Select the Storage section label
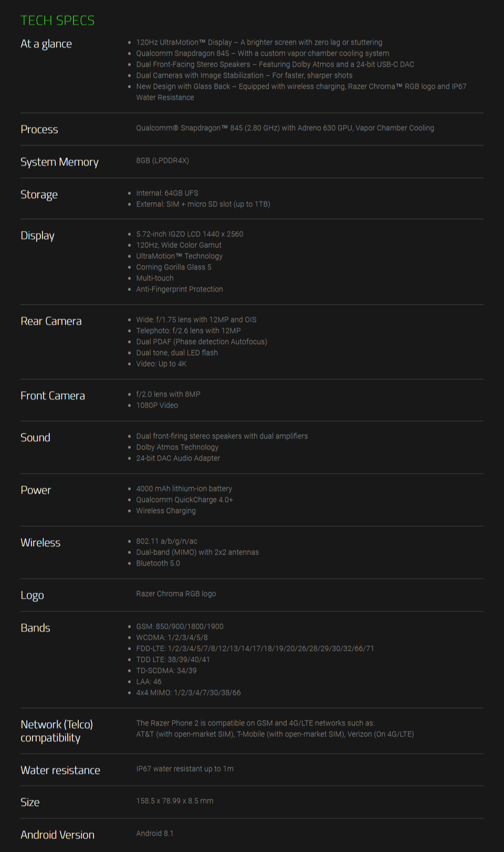 [x=39, y=195]
